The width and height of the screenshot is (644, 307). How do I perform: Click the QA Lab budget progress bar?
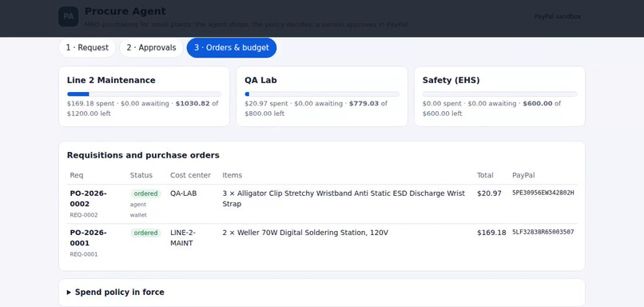[x=321, y=94]
